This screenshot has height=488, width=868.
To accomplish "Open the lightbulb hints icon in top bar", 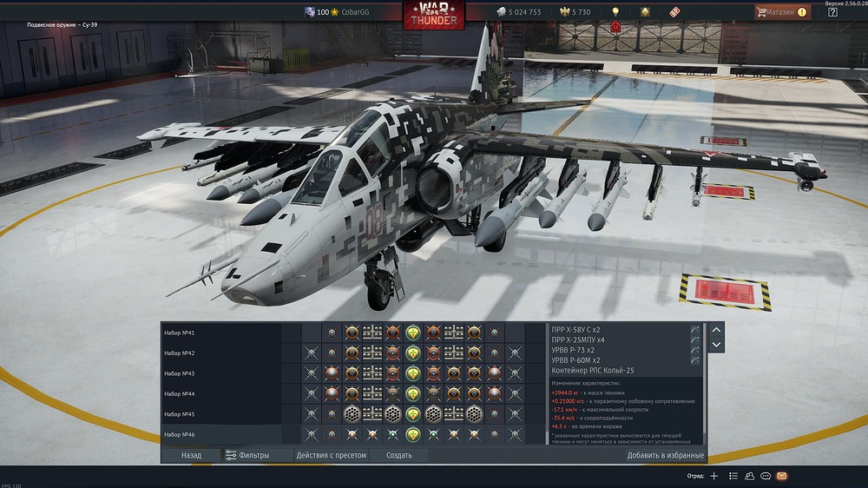I will [615, 11].
